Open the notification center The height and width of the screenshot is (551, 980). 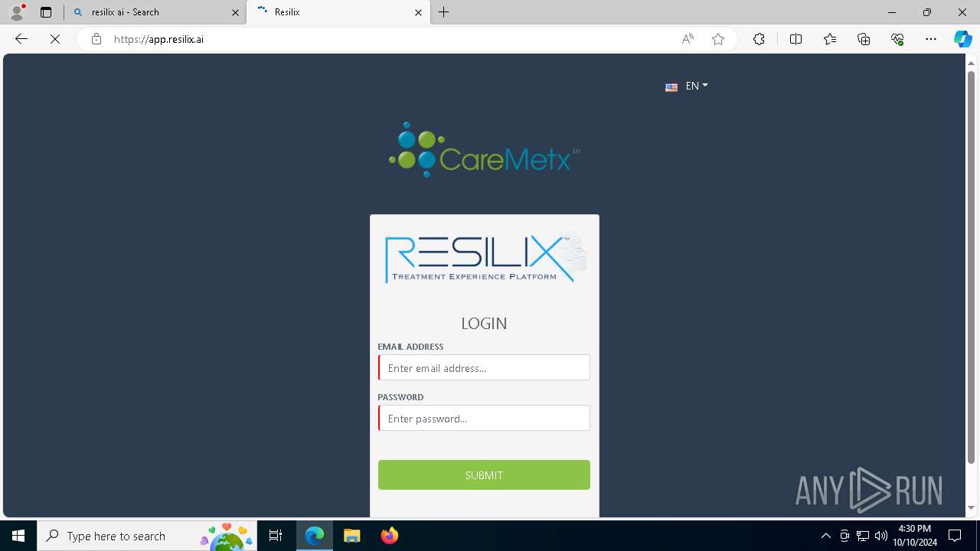pos(955,536)
